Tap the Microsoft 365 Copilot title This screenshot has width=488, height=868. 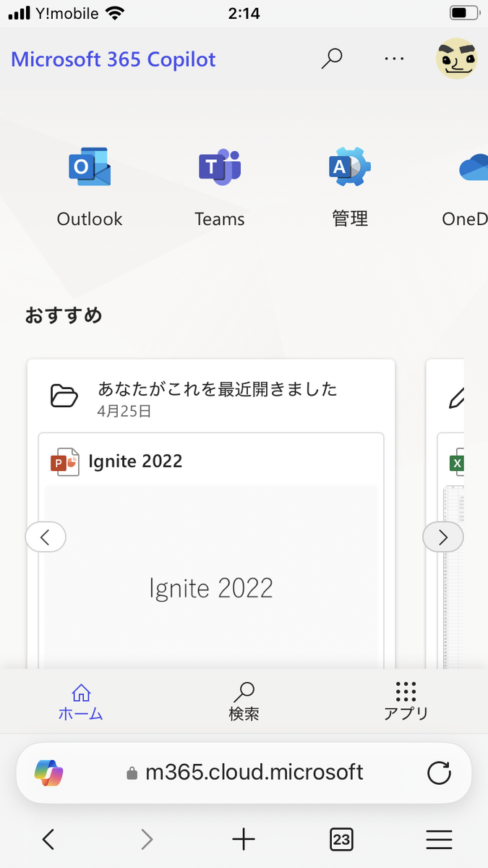click(113, 59)
